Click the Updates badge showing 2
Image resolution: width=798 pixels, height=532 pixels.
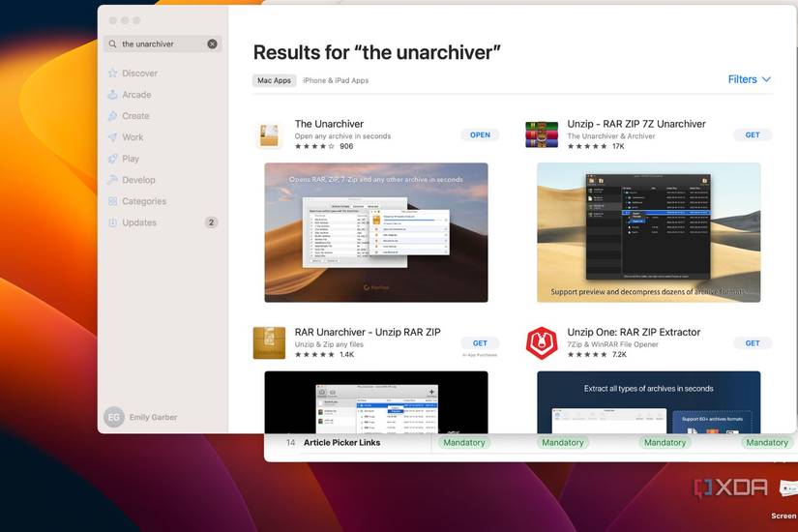click(x=211, y=222)
